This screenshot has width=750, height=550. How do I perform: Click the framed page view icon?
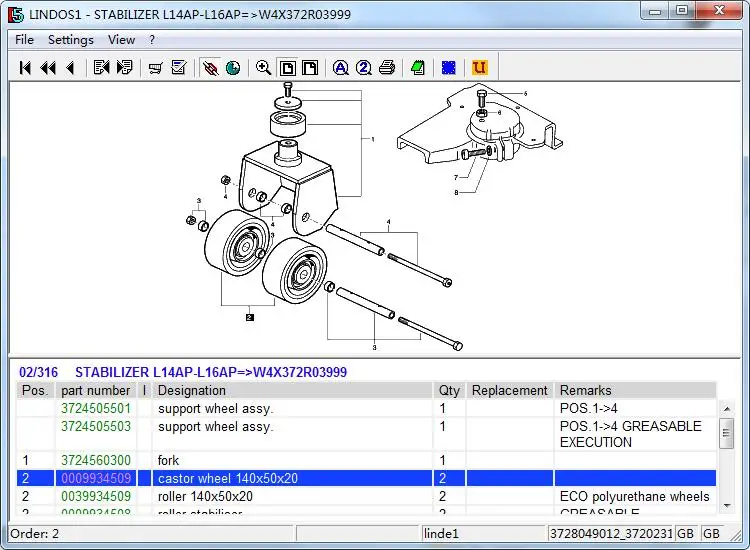(287, 68)
